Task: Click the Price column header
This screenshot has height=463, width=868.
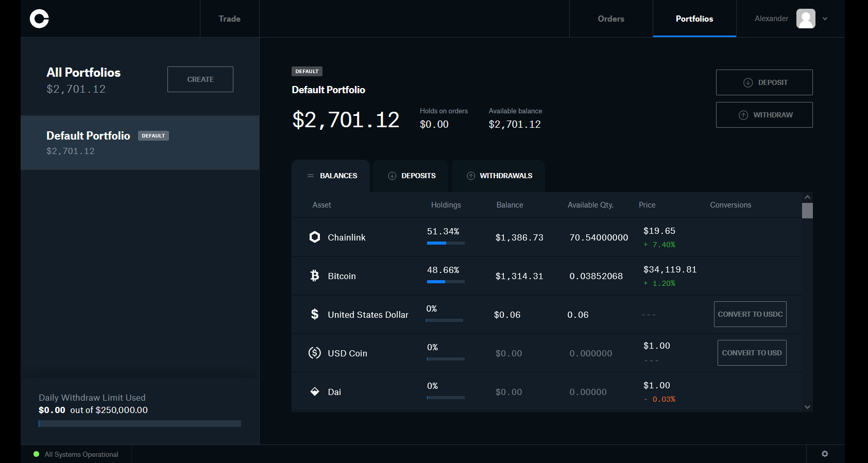Action: [x=647, y=205]
